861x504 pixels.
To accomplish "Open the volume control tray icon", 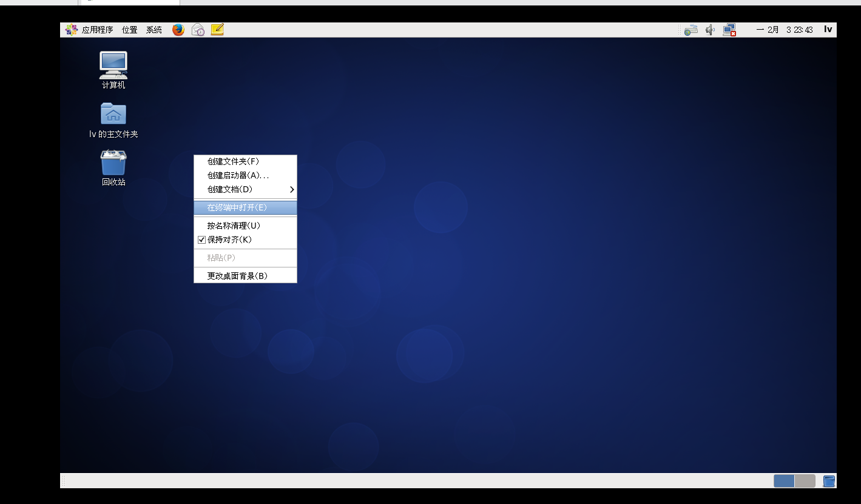I will [709, 29].
